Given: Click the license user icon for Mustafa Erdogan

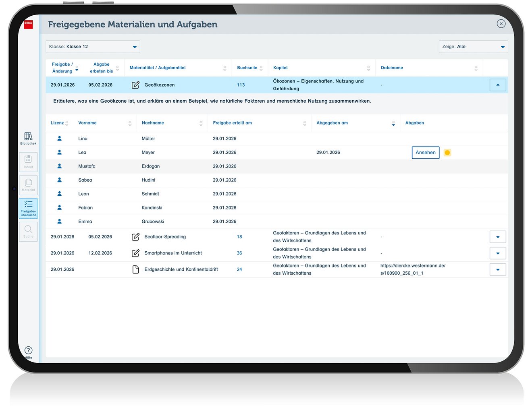Looking at the screenshot, I should [60, 166].
